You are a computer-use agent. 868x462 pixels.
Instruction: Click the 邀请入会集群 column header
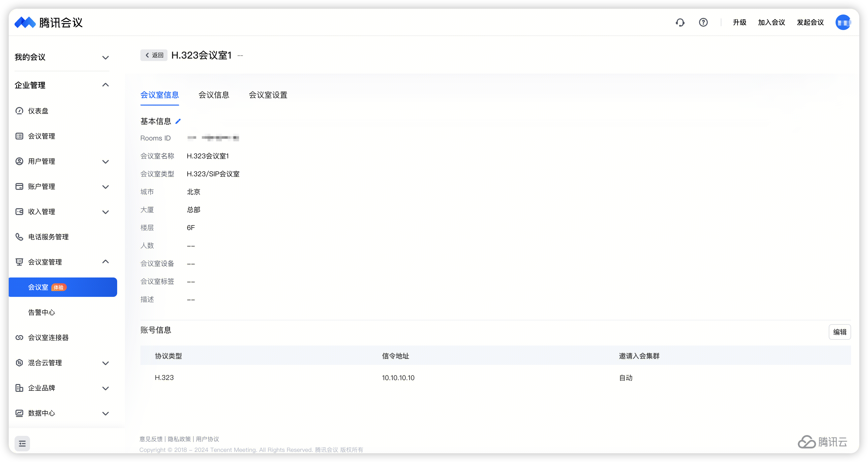[x=639, y=356]
